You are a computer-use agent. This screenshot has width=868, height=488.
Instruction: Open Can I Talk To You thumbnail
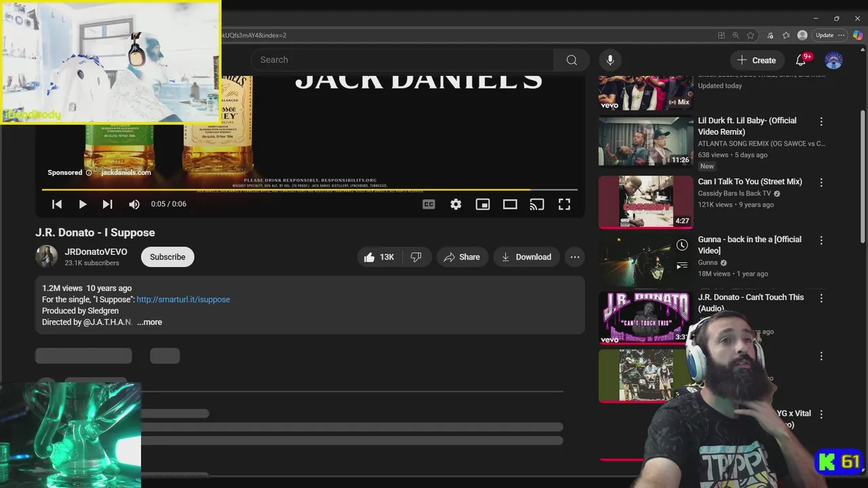[646, 202]
